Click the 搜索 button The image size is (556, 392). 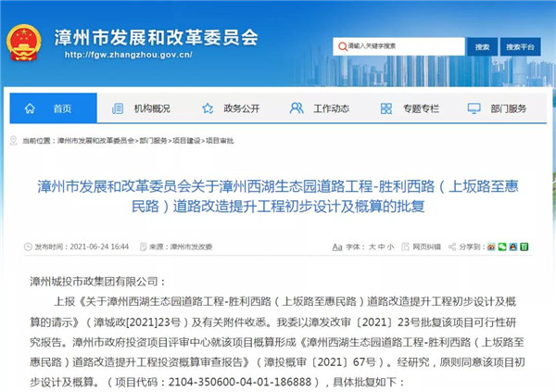(x=482, y=47)
